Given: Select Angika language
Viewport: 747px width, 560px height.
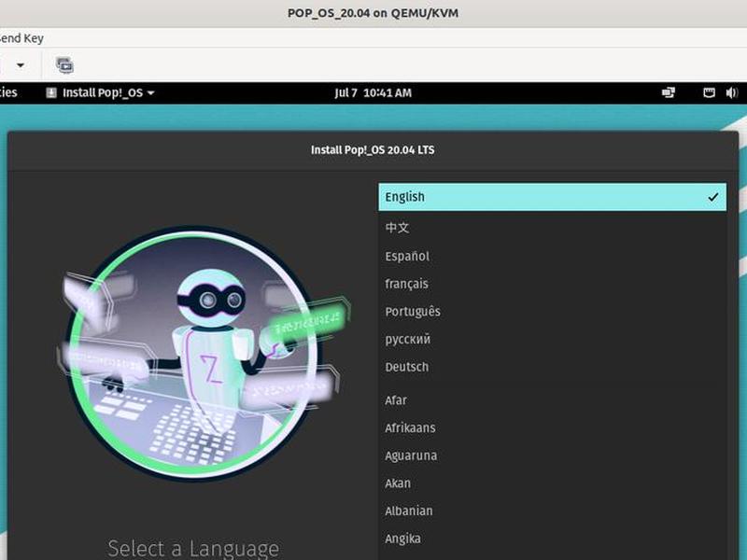Looking at the screenshot, I should [552, 539].
